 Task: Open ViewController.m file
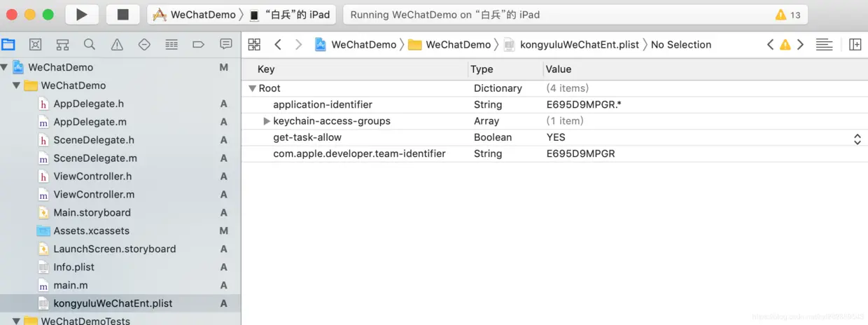(94, 195)
